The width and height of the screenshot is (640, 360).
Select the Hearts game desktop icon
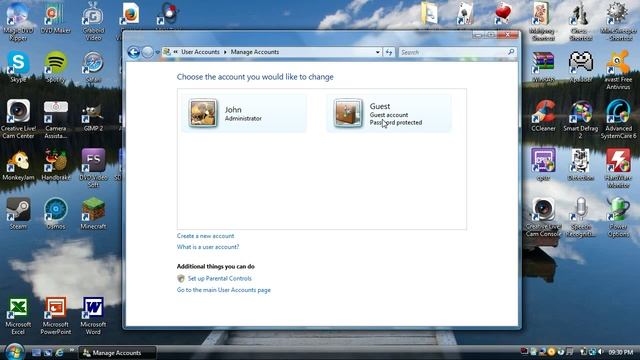tap(503, 15)
